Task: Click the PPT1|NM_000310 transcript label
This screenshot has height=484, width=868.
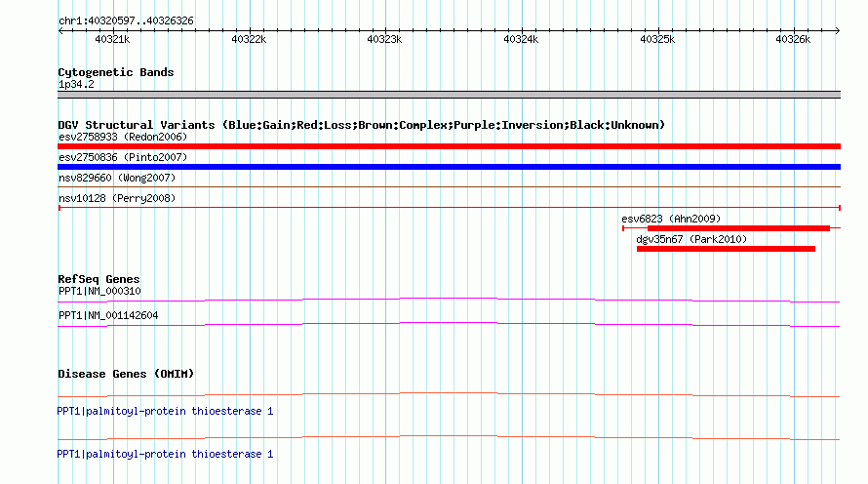Action: pyautogui.click(x=99, y=292)
